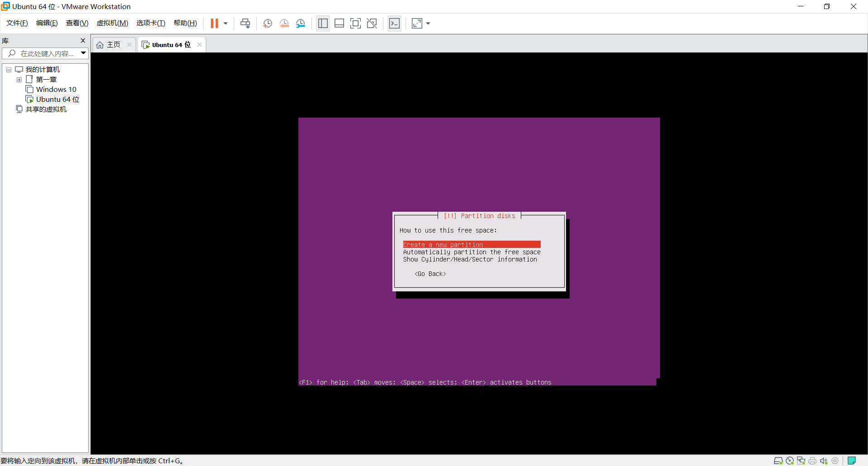Image resolution: width=868 pixels, height=466 pixels.
Task: Click the sound card status icon
Action: 824,461
